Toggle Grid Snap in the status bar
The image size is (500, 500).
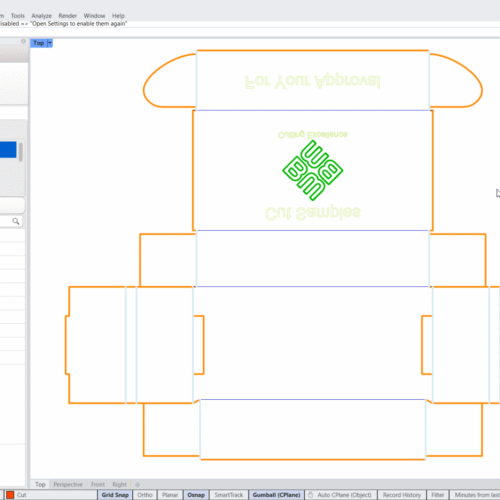tap(115, 495)
